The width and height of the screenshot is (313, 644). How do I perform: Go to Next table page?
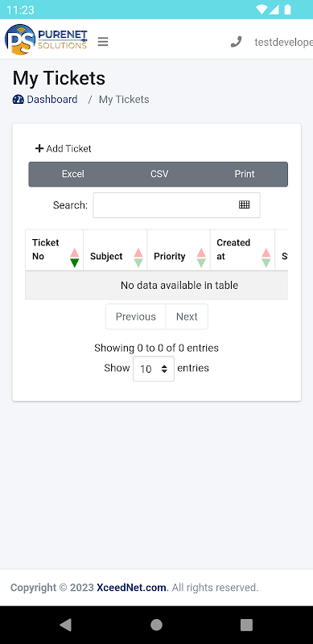point(187,316)
